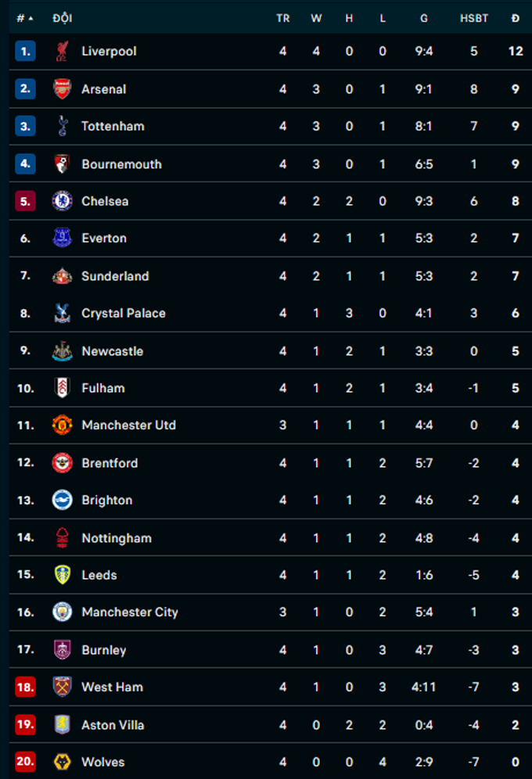The width and height of the screenshot is (532, 779).
Task: Select the Manchester Utd badge
Action: coord(62,425)
